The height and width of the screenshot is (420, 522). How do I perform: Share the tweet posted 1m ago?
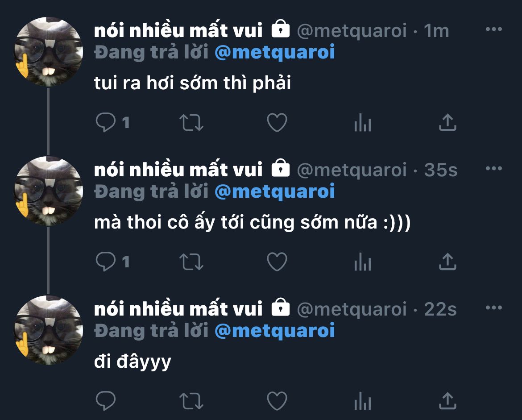tap(447, 122)
